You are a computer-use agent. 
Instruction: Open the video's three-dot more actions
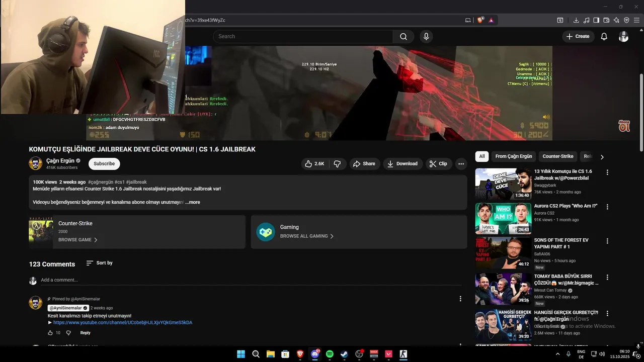click(461, 163)
